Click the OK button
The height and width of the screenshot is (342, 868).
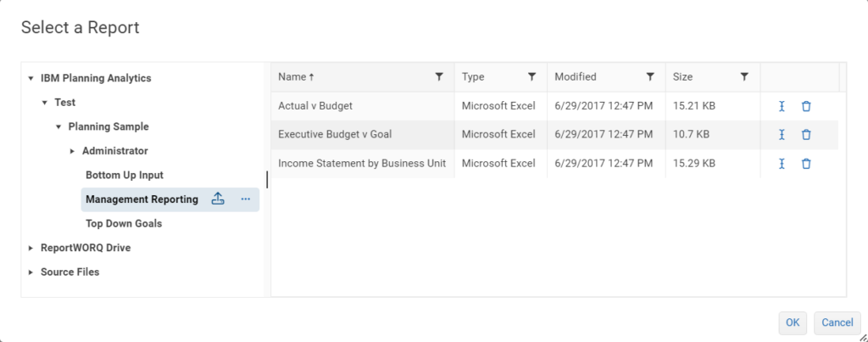792,322
